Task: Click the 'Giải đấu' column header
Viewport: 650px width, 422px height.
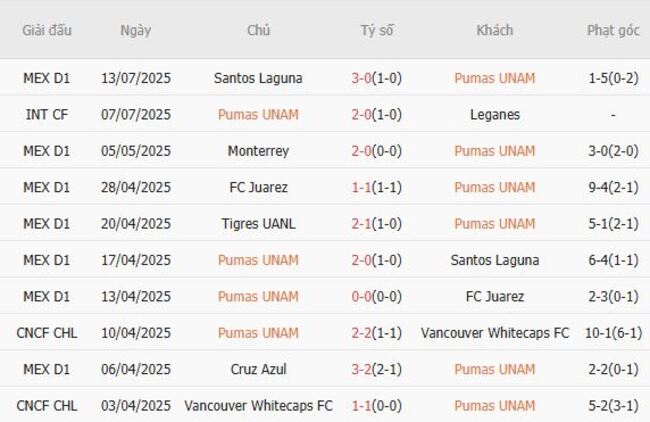Action: (47, 30)
